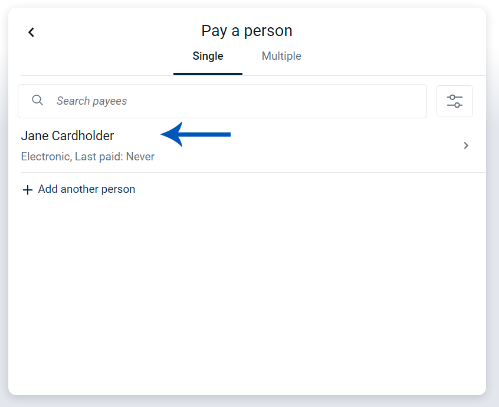Switch to the Multiple tab
Image resolution: width=499 pixels, height=407 pixels.
pos(281,56)
